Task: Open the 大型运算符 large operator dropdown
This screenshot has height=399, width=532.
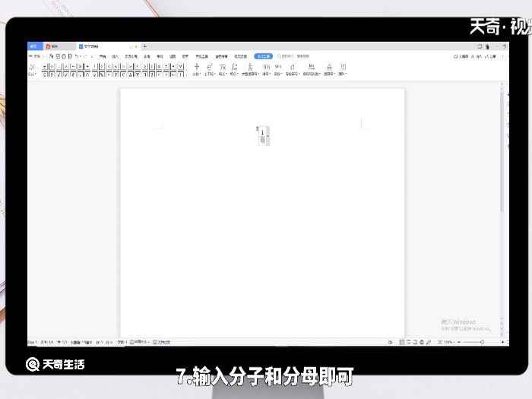Action: (250, 69)
